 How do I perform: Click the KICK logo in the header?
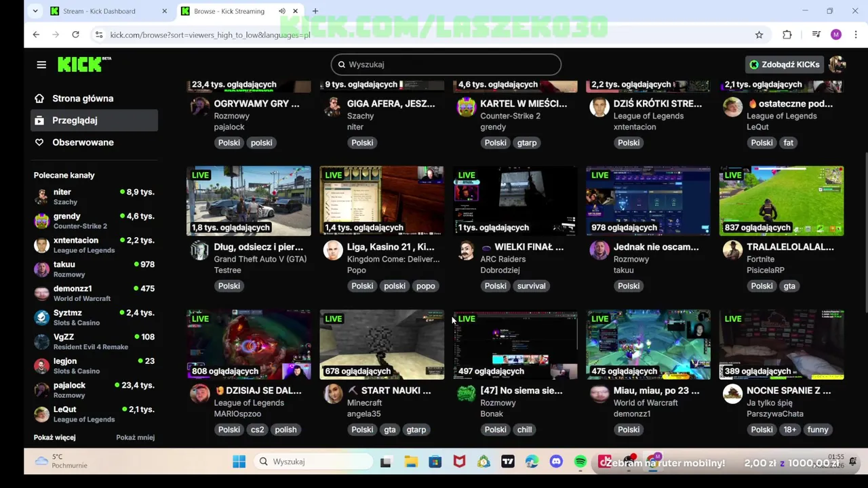(84, 64)
